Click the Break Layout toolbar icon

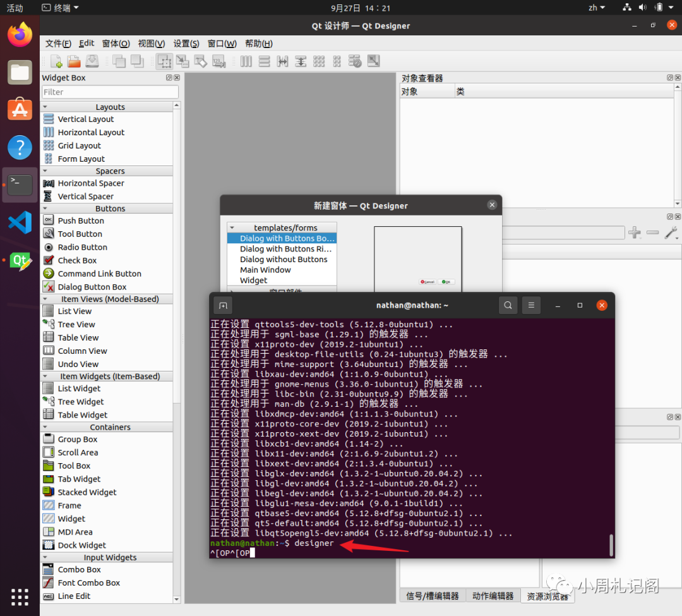point(355,61)
